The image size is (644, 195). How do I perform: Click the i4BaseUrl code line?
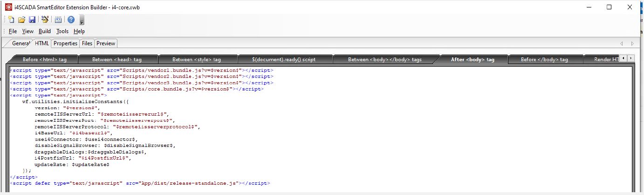[74, 132]
